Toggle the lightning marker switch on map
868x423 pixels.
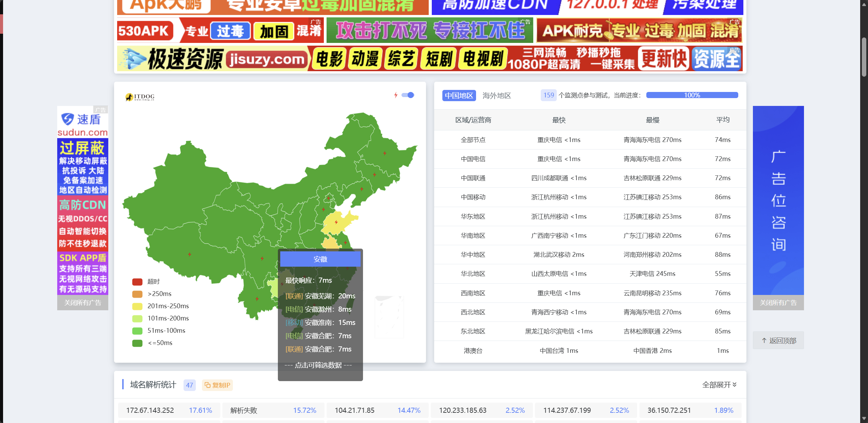pos(407,95)
